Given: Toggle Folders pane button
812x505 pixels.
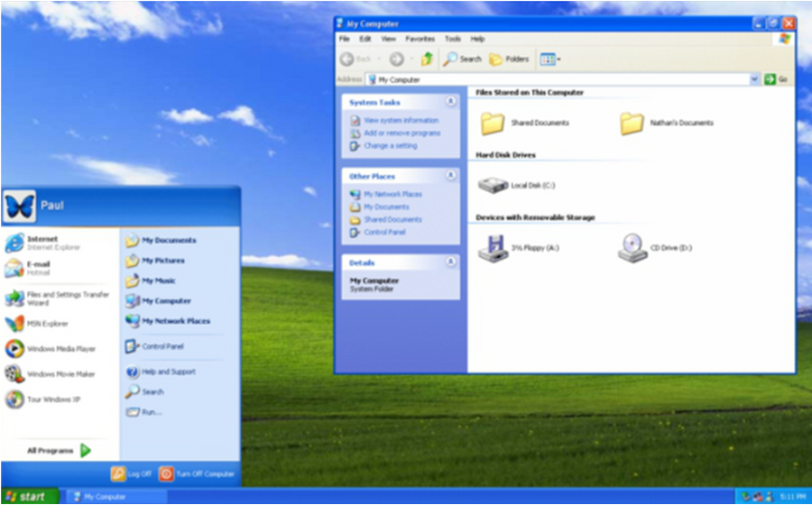Looking at the screenshot, I should click(509, 59).
